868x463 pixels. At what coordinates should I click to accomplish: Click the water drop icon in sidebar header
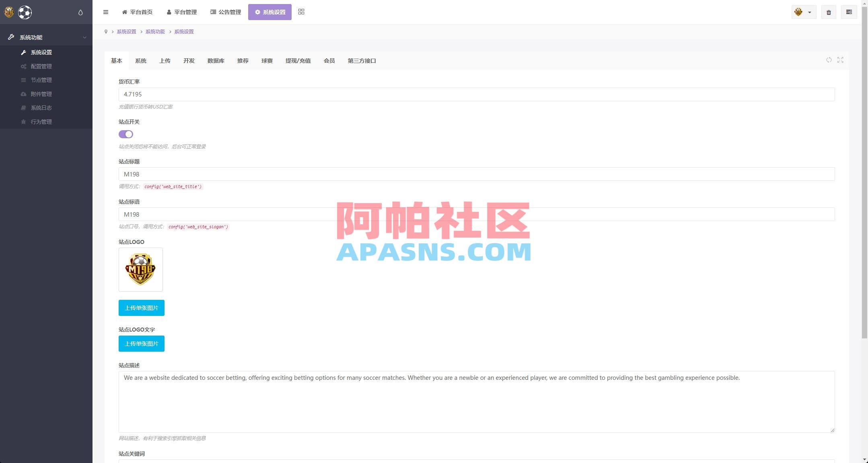coord(80,12)
